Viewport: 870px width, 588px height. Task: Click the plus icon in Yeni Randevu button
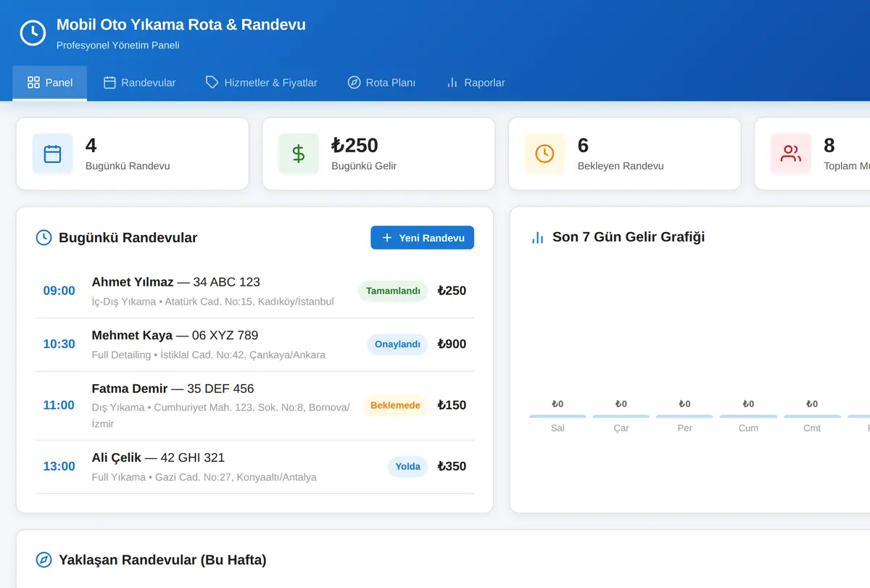click(386, 238)
